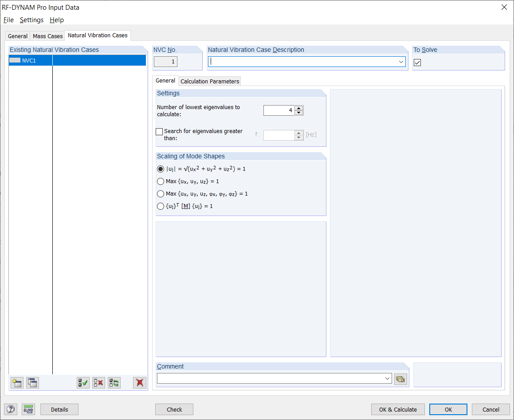
Task: Switch to the Mass Cases tab
Action: (47, 36)
